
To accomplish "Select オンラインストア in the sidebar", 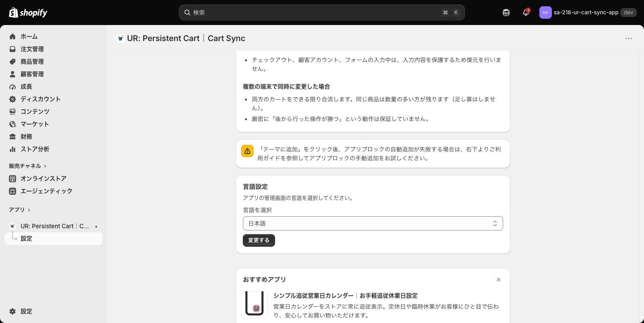I will coord(43,179).
